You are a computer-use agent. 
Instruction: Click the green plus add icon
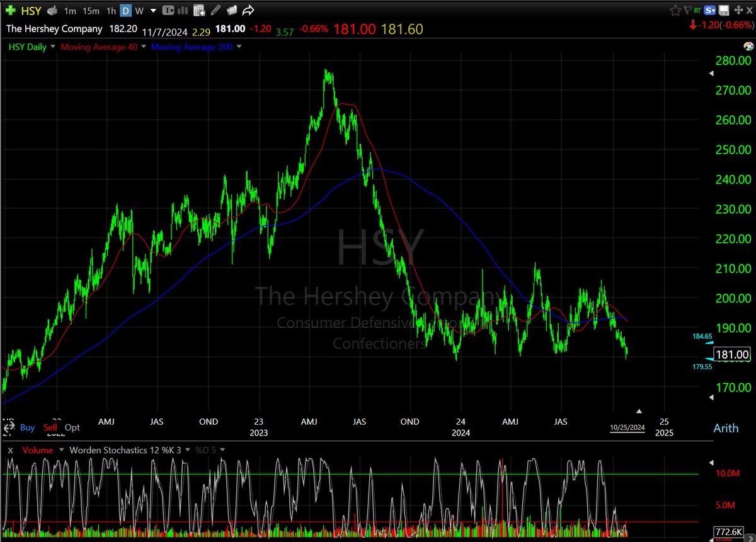[x=10, y=11]
